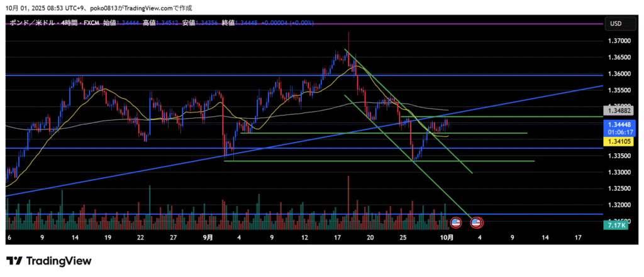This screenshot has width=644, height=277.
Task: Click the 1.33000 price scale value
Action: click(x=619, y=172)
